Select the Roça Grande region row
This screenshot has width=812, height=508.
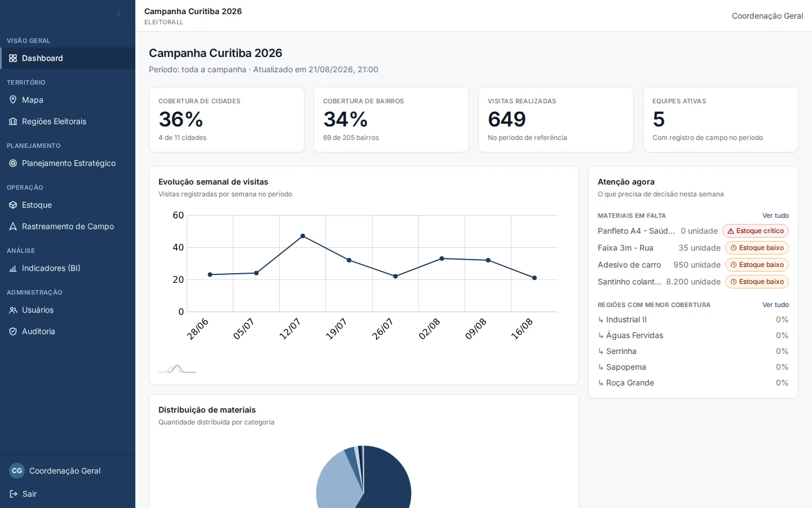[x=693, y=383]
